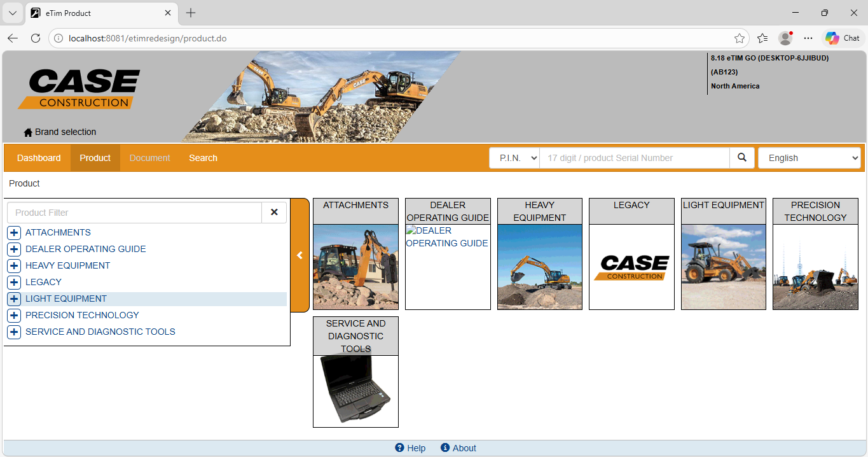Click the CASE Construction logo

pyautogui.click(x=79, y=89)
